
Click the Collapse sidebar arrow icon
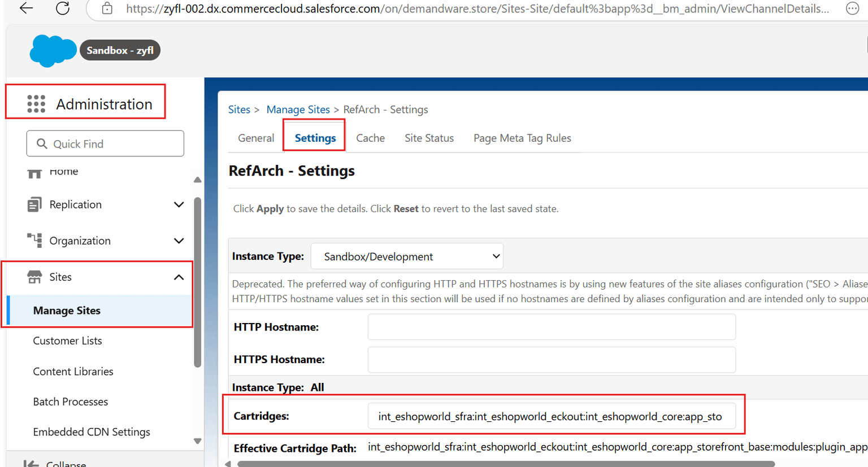pyautogui.click(x=31, y=464)
